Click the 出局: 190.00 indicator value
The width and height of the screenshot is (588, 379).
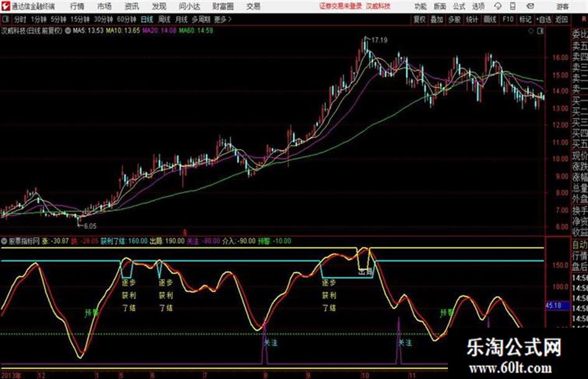coord(167,241)
